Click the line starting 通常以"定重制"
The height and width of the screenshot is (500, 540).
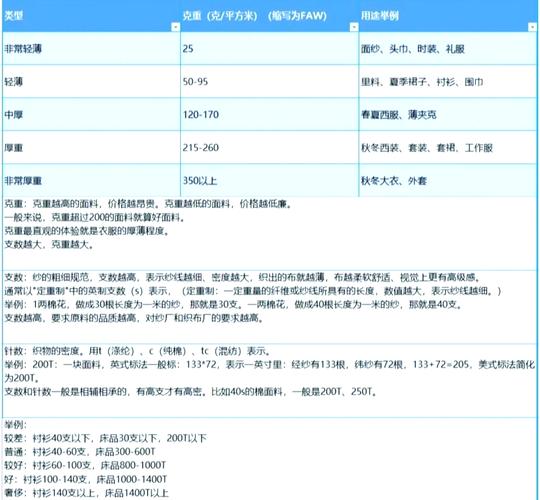click(253, 291)
